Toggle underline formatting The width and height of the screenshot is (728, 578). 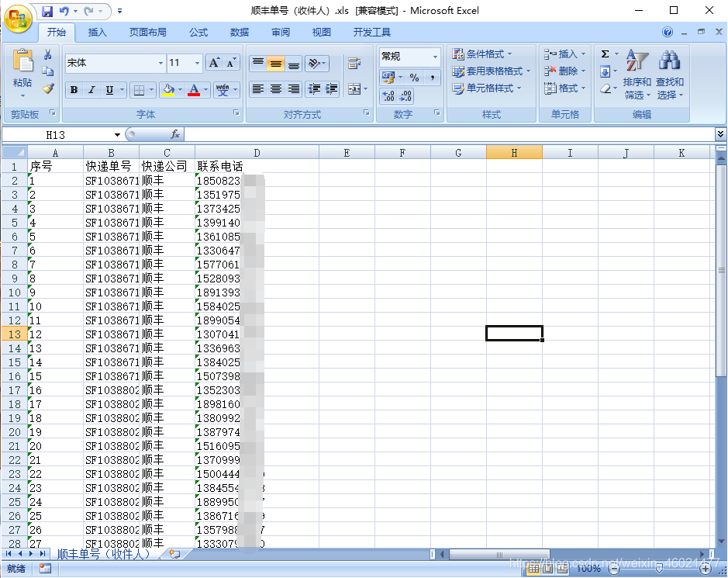[109, 90]
